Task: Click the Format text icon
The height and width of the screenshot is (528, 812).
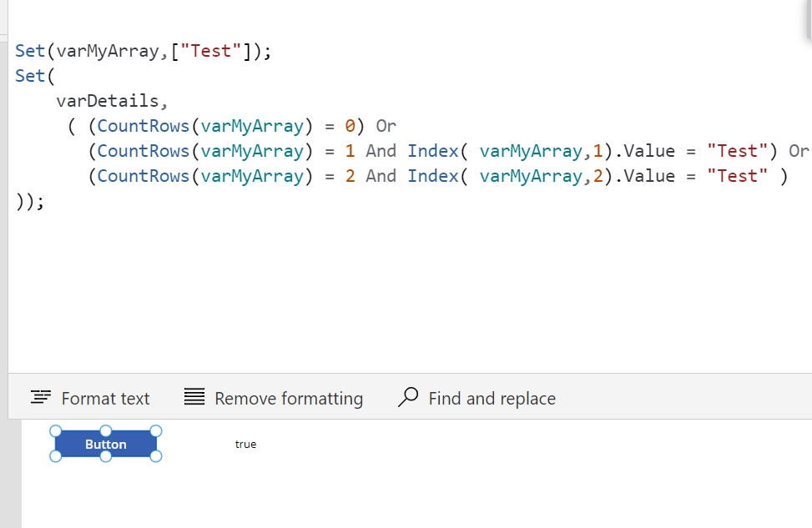Action: pyautogui.click(x=40, y=398)
